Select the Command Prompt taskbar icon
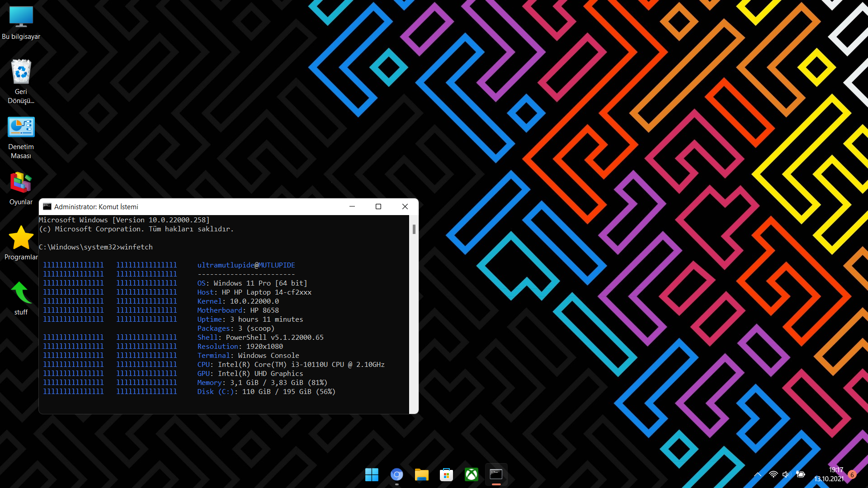 tap(496, 474)
